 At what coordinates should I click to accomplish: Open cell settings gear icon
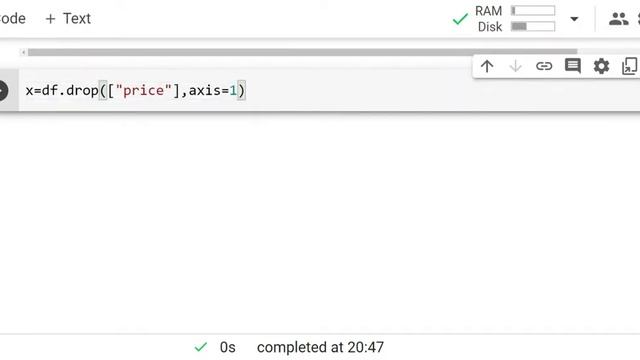coord(601,66)
